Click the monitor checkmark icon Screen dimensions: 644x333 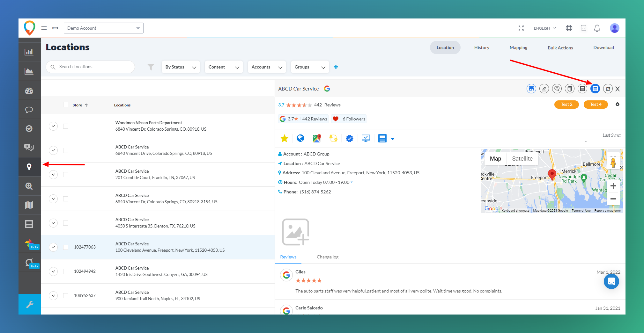pyautogui.click(x=366, y=138)
